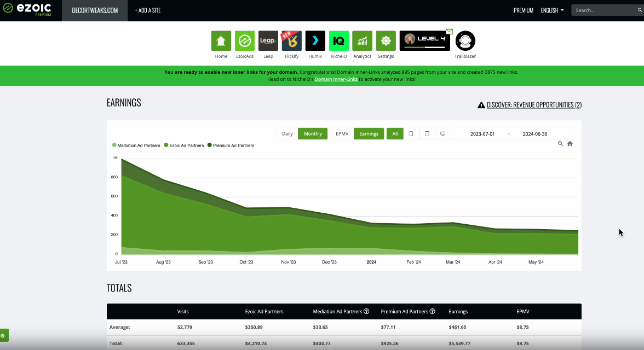Open the DECORTWEAKS.COM site tab
The height and width of the screenshot is (350, 644).
tap(95, 10)
